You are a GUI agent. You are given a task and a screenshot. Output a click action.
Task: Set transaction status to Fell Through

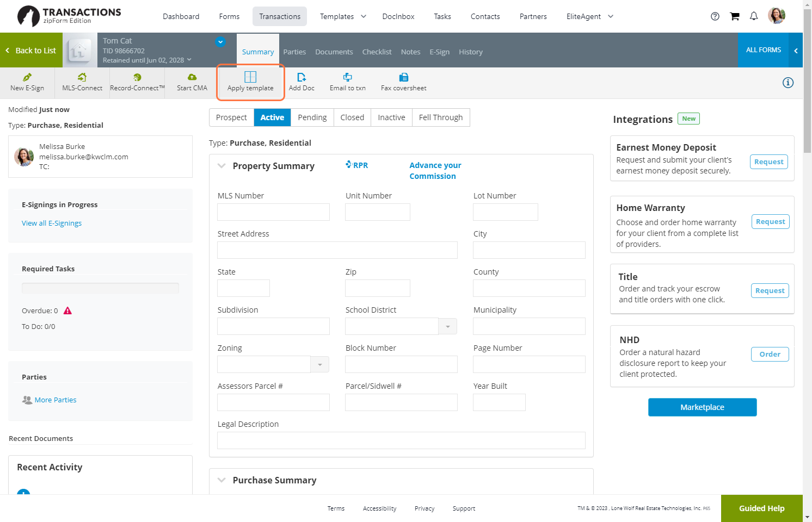tap(441, 117)
